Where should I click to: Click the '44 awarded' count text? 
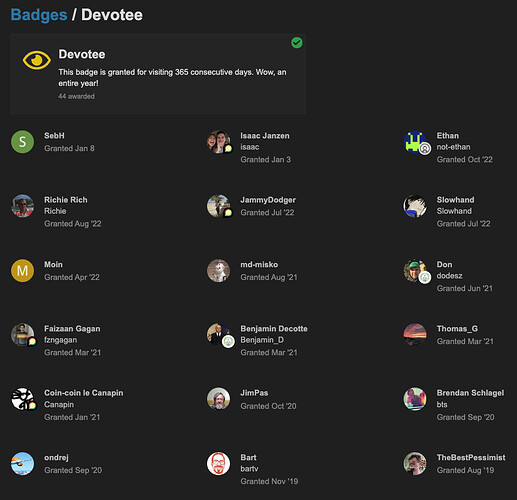tap(76, 96)
